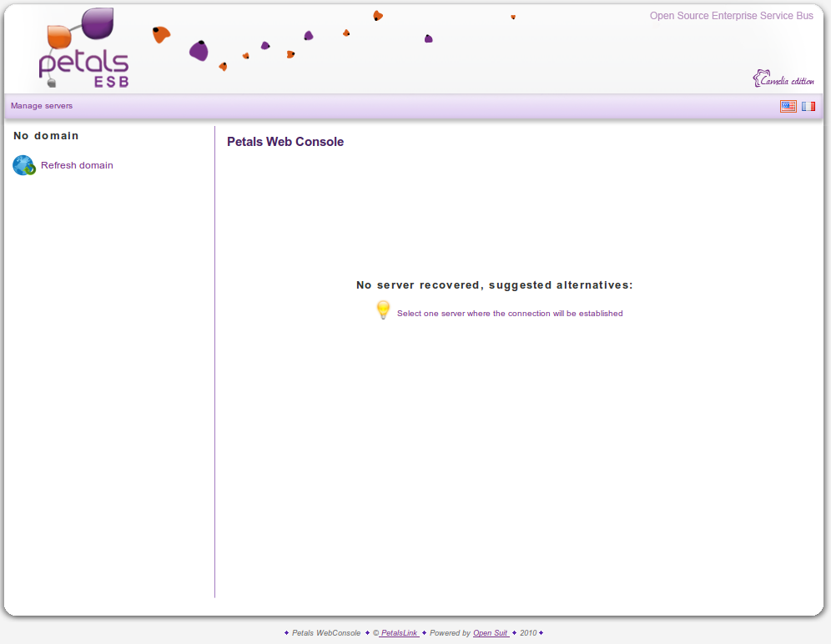Image resolution: width=831 pixels, height=644 pixels.
Task: Click the 'Powered by' footer text
Action: [450, 633]
